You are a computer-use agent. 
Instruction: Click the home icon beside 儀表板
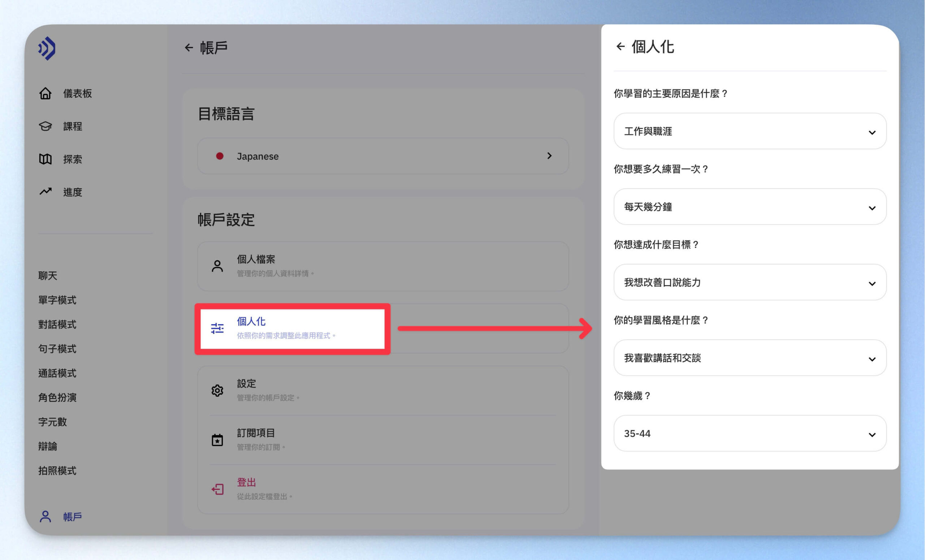46,93
